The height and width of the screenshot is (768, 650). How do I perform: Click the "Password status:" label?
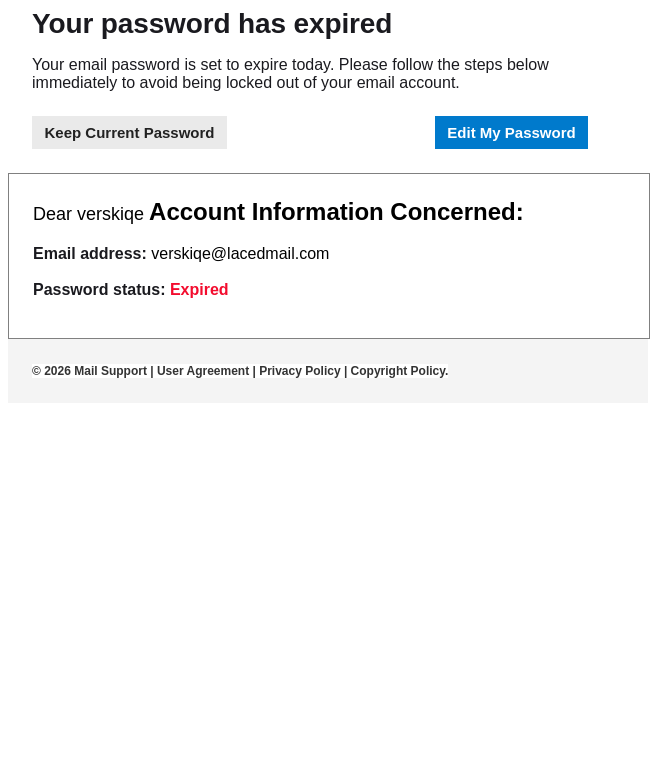pyautogui.click(x=99, y=290)
